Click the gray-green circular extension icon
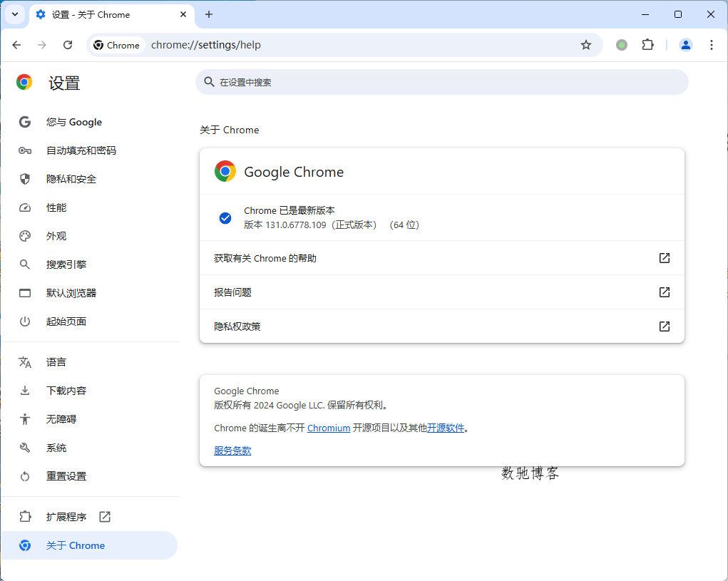728x581 pixels. click(x=622, y=45)
